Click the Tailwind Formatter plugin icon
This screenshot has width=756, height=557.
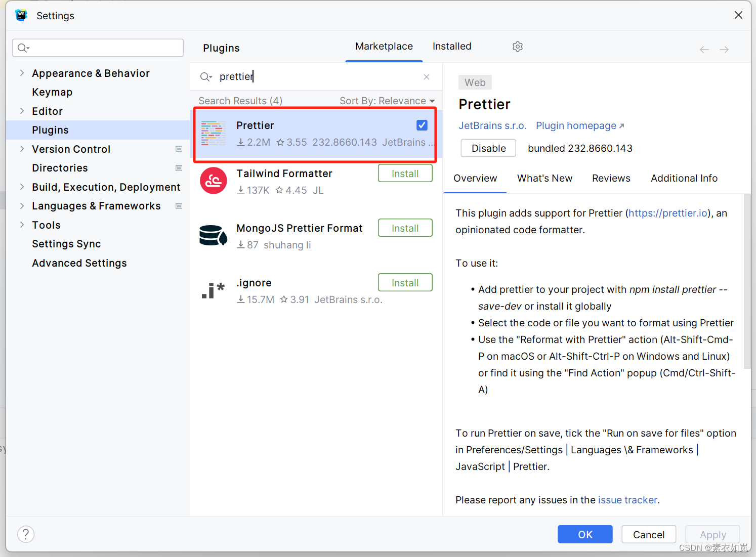pyautogui.click(x=213, y=181)
